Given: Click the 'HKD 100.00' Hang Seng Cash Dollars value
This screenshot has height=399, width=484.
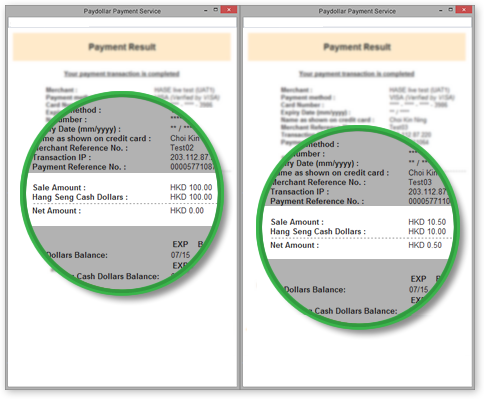Looking at the screenshot, I should (191, 197).
